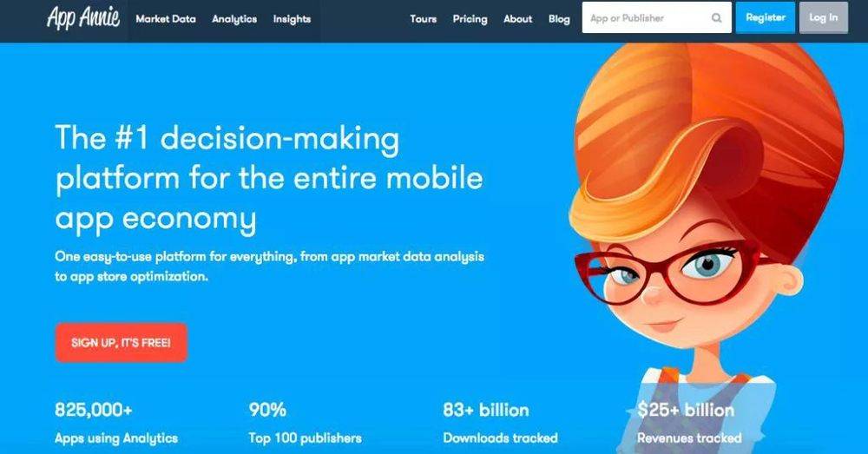Open the Insights menu

click(292, 19)
